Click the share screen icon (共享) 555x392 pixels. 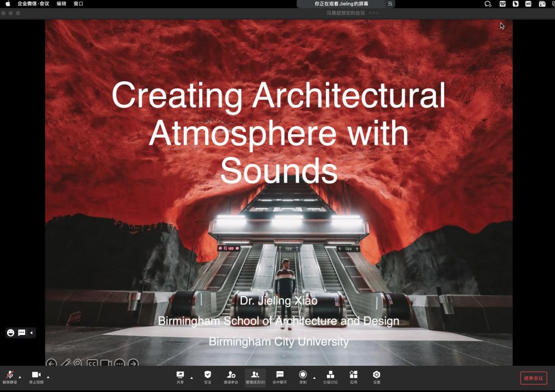tap(180, 376)
